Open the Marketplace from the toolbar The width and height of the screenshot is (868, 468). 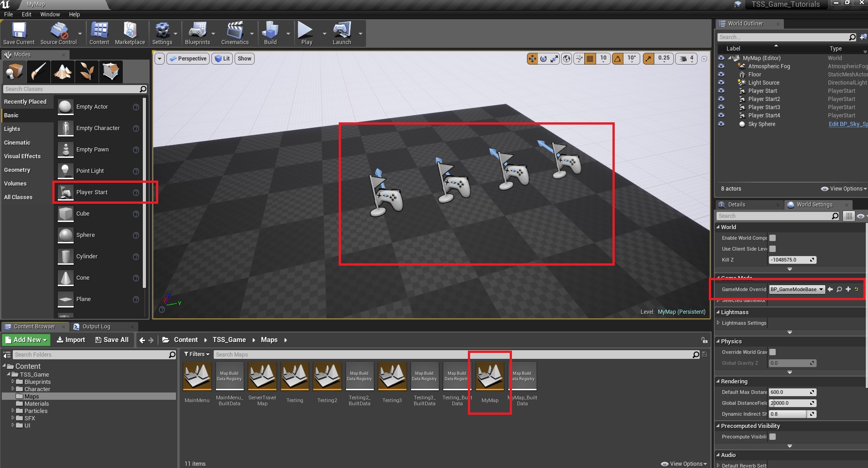tap(130, 33)
